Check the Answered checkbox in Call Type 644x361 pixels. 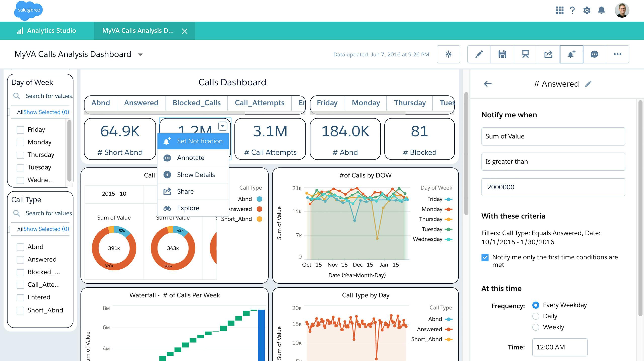point(20,260)
